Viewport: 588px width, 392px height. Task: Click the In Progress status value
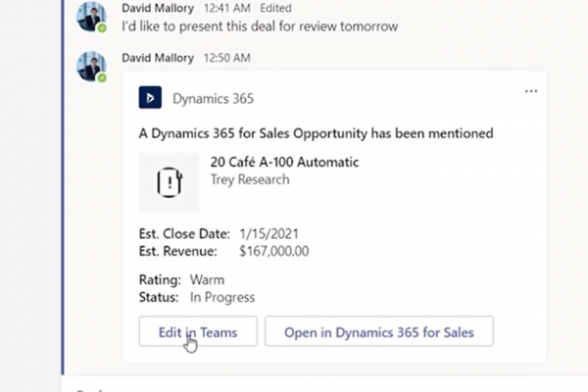tap(222, 297)
